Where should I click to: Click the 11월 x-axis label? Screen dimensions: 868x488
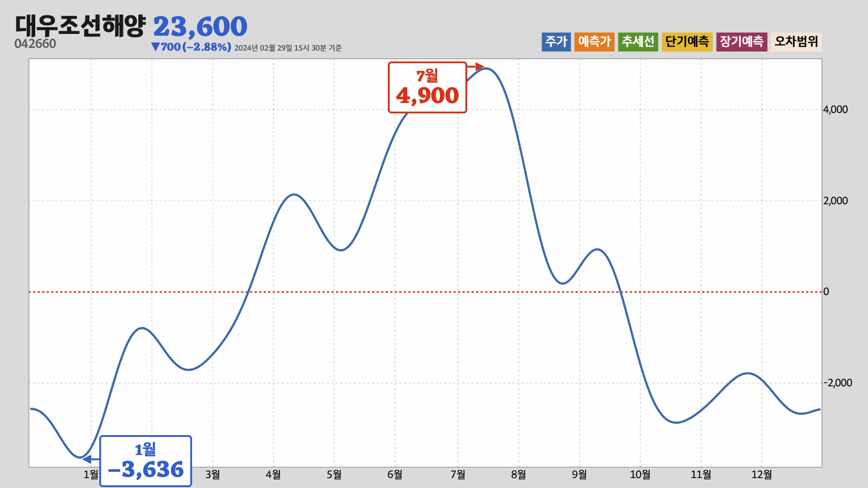tap(701, 474)
